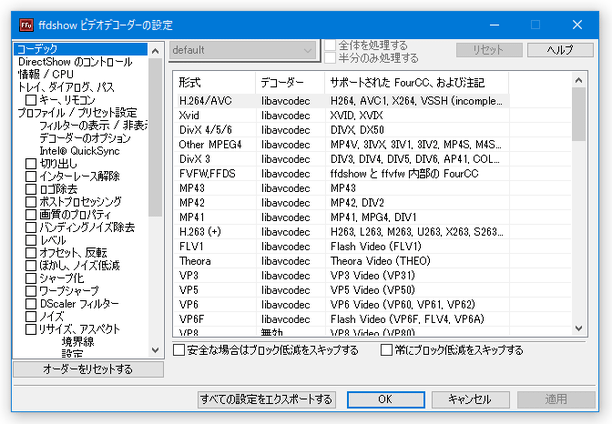Image resolution: width=612 pixels, height=424 pixels.
Task: Enable ワープシャープ checkbox
Action: (31, 291)
